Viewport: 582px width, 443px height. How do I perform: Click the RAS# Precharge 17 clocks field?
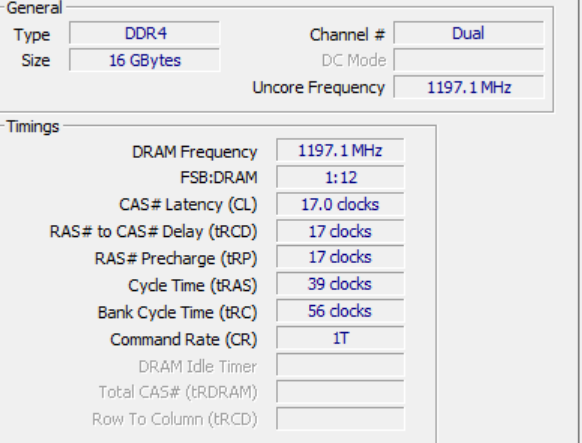(340, 257)
